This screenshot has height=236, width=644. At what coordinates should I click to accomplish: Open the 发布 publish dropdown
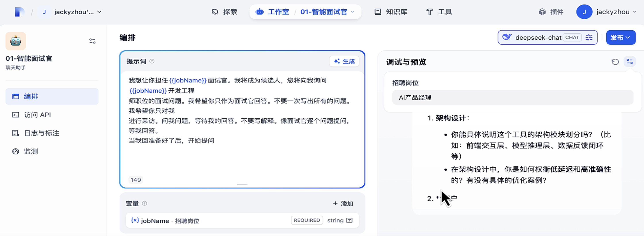[x=621, y=37]
